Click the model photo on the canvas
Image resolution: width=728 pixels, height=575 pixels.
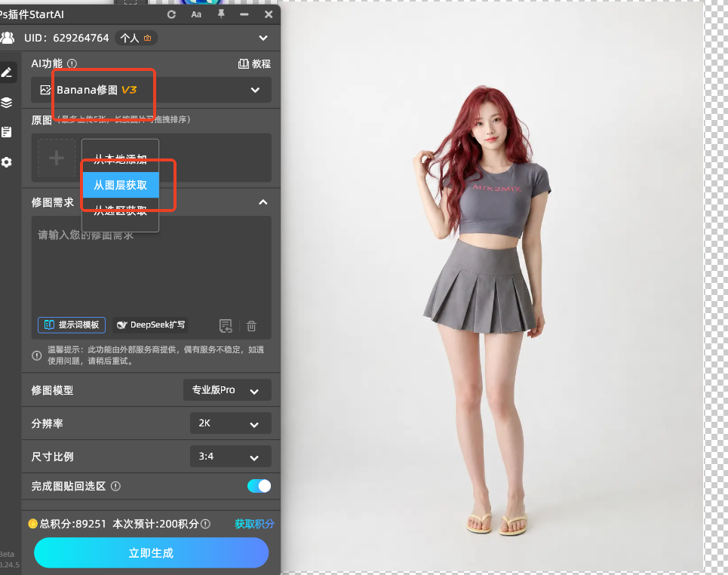point(491,286)
